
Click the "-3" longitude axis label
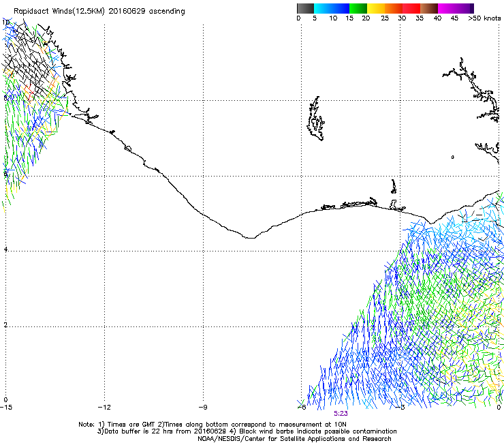[400, 408]
